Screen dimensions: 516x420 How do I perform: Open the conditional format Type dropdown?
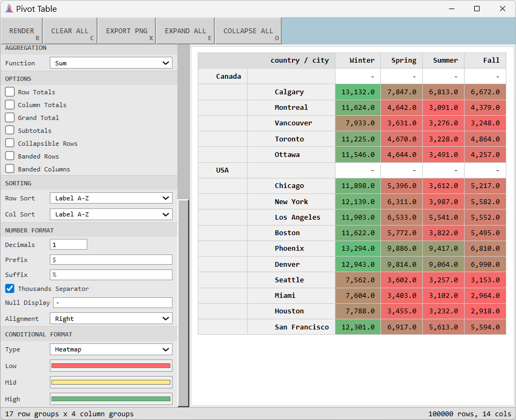pyautogui.click(x=111, y=349)
